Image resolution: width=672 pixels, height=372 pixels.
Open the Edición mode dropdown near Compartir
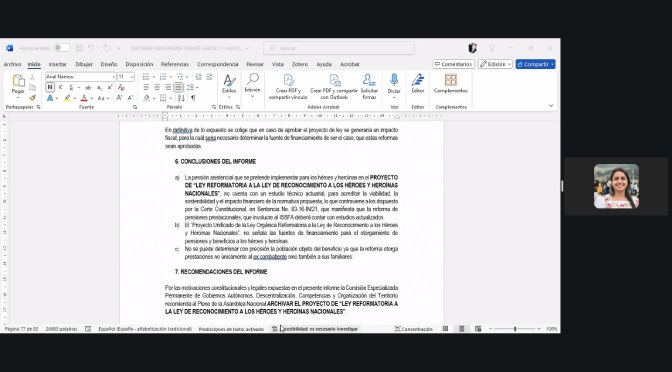tap(495, 64)
